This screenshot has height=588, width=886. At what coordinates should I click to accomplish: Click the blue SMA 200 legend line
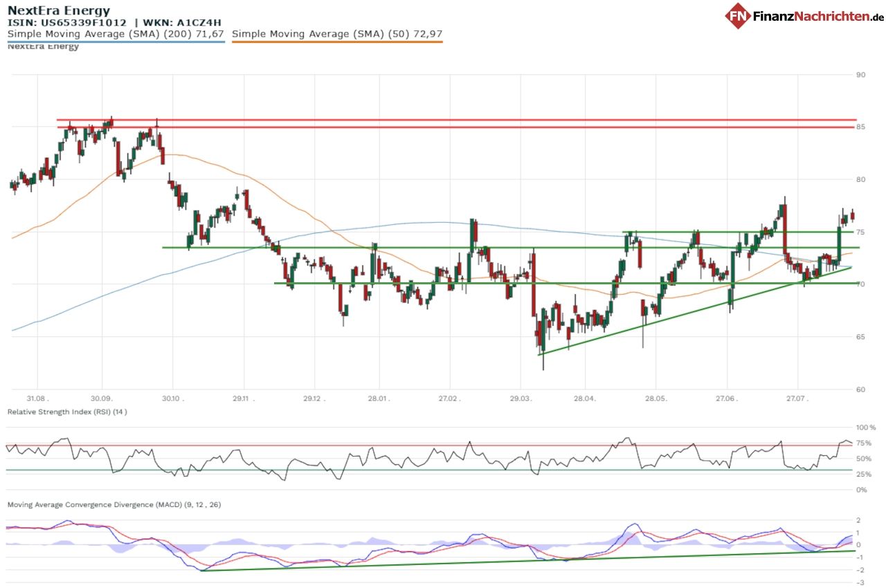pos(116,42)
